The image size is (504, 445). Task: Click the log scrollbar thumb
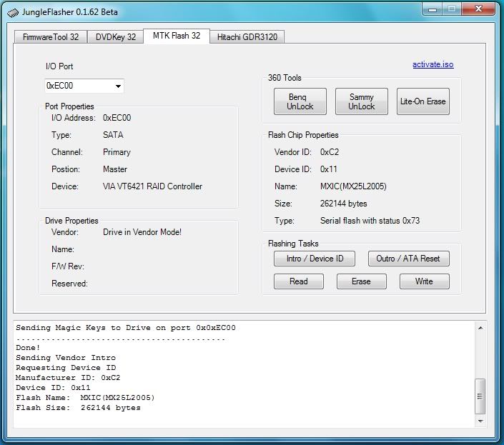click(480, 396)
